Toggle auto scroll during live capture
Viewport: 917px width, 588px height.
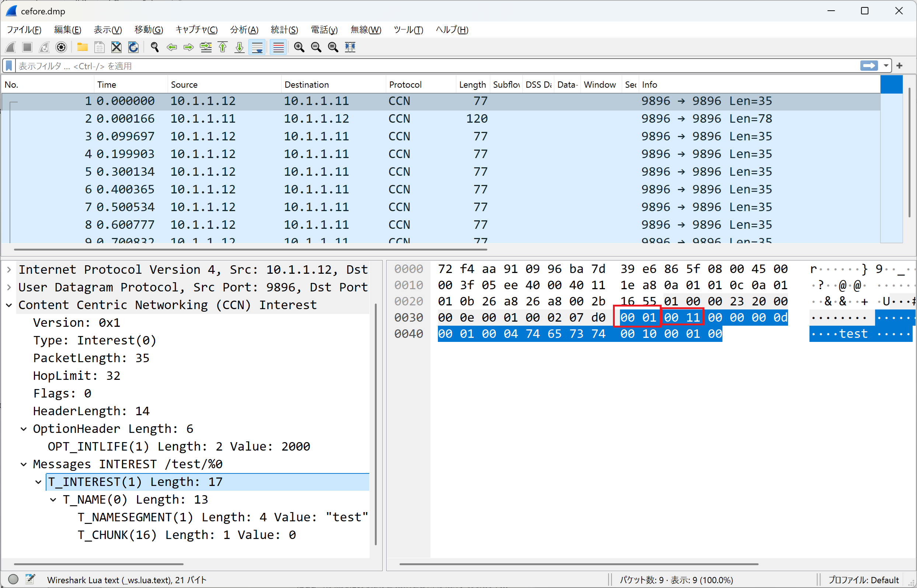(x=257, y=48)
